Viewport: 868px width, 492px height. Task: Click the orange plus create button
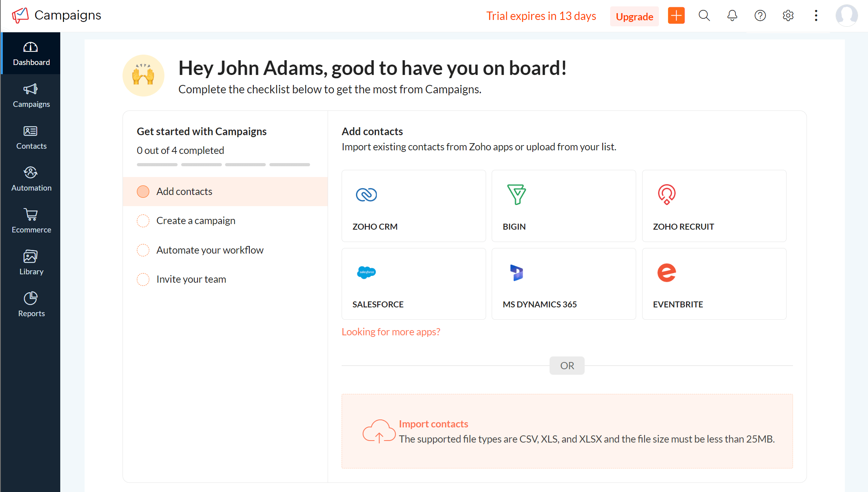(x=676, y=16)
